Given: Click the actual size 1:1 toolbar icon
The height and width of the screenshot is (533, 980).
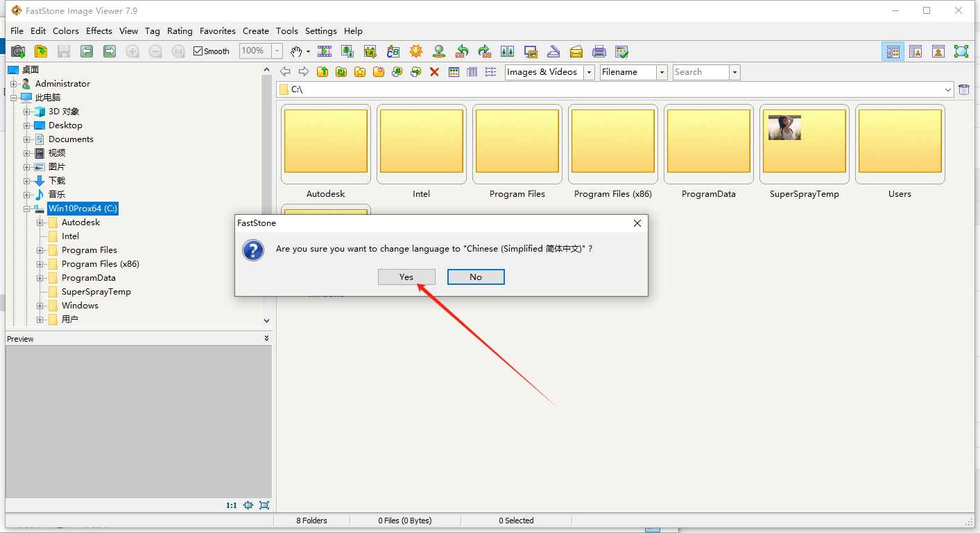Looking at the screenshot, I should pyautogui.click(x=178, y=51).
